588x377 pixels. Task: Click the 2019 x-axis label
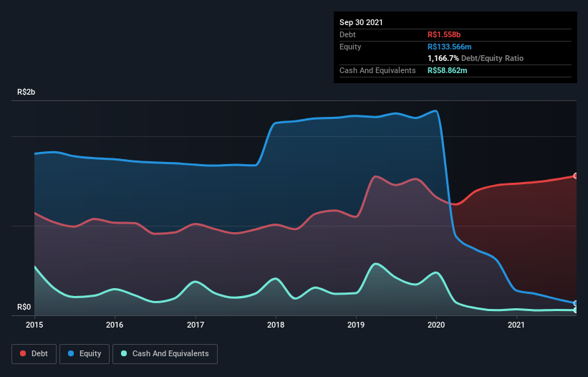pos(356,325)
